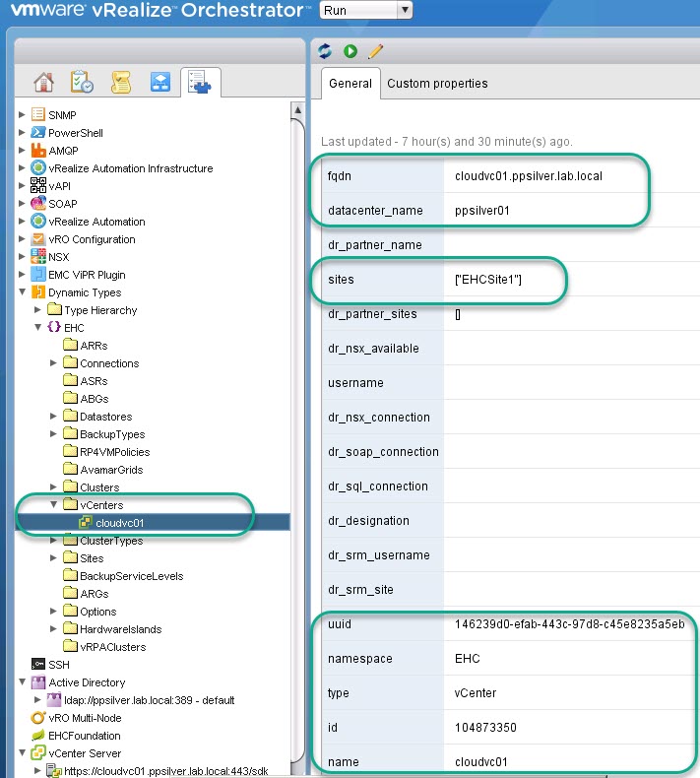Select the PowerShell plugin node
Viewport: 700px width, 778px height.
point(75,133)
